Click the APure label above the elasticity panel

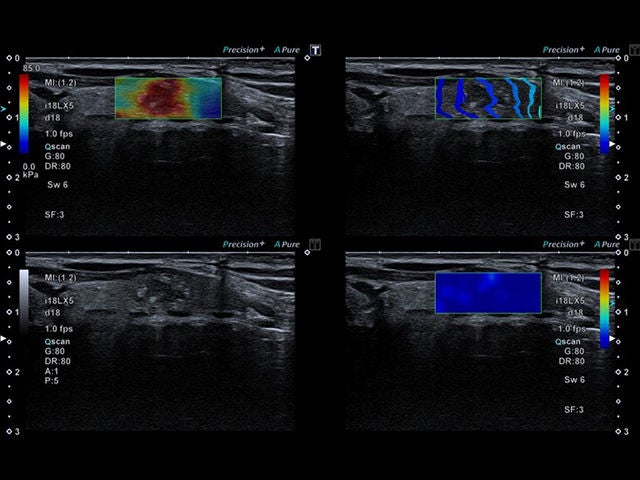click(x=287, y=50)
